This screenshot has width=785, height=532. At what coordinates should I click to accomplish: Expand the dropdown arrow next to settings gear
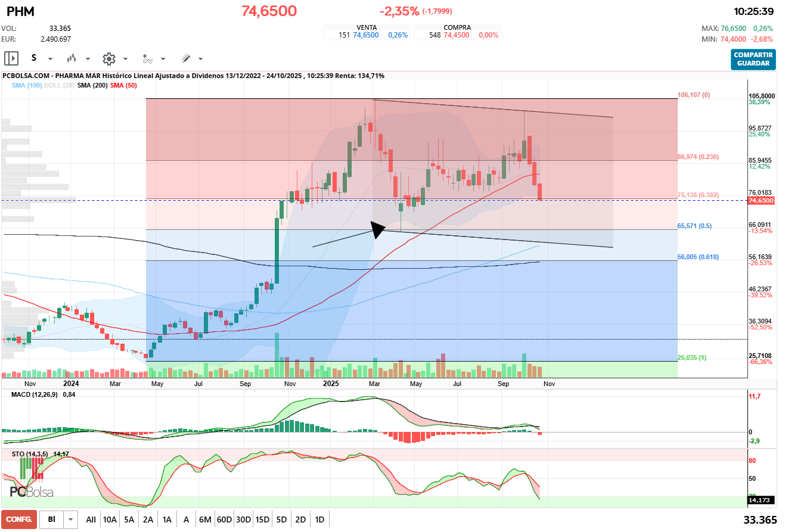(125, 59)
